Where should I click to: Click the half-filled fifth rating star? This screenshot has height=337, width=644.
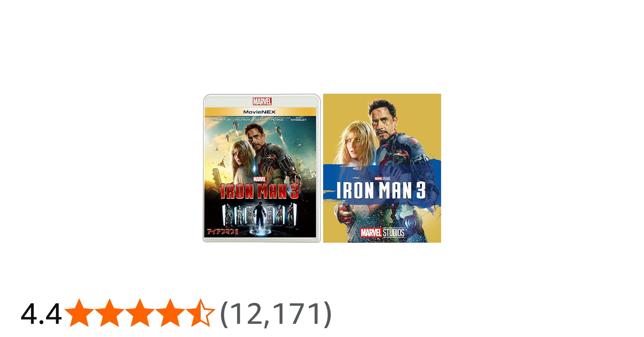point(200,313)
